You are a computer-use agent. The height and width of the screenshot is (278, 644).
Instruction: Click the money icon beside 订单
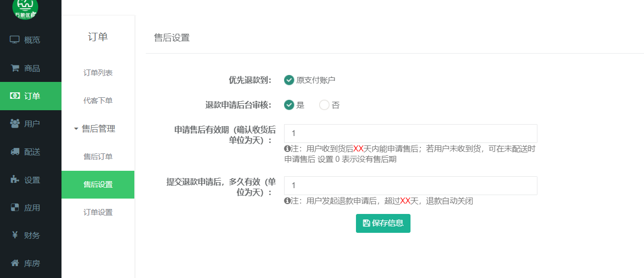(15, 96)
